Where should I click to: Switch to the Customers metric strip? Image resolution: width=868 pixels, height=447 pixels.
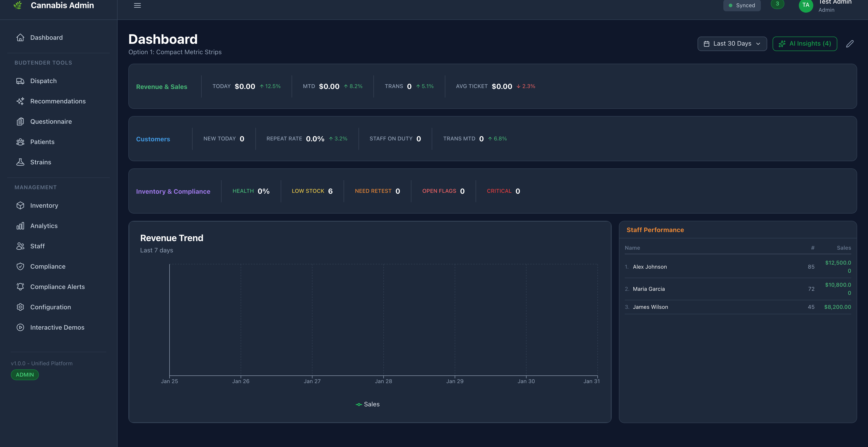(153, 139)
